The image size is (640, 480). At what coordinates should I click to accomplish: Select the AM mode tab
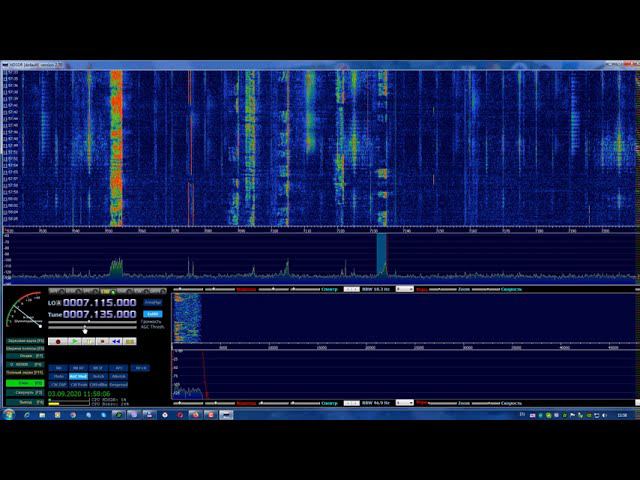click(x=57, y=291)
